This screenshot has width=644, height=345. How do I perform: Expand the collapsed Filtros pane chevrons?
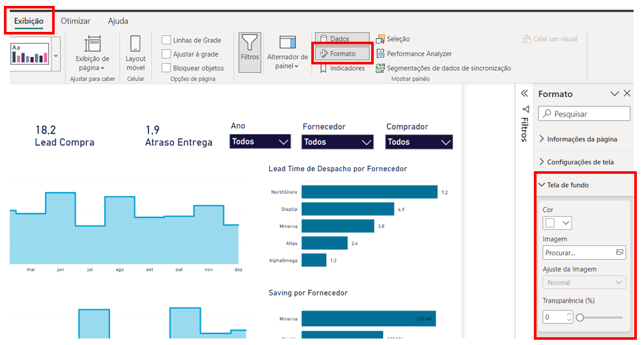[524, 93]
